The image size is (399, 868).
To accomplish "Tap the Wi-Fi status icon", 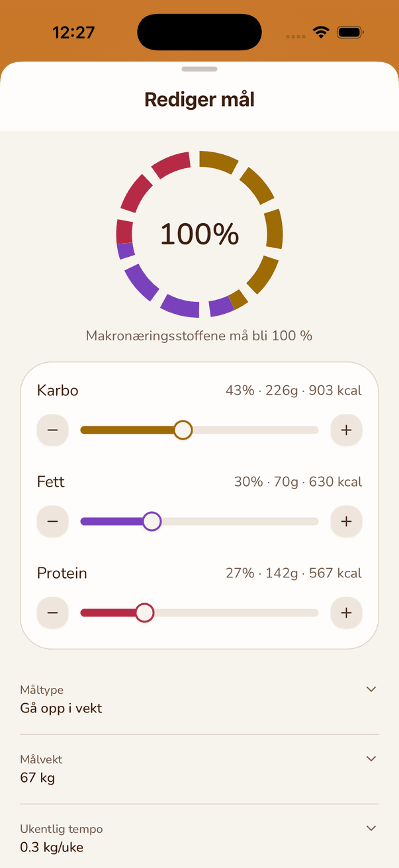I will point(322,32).
